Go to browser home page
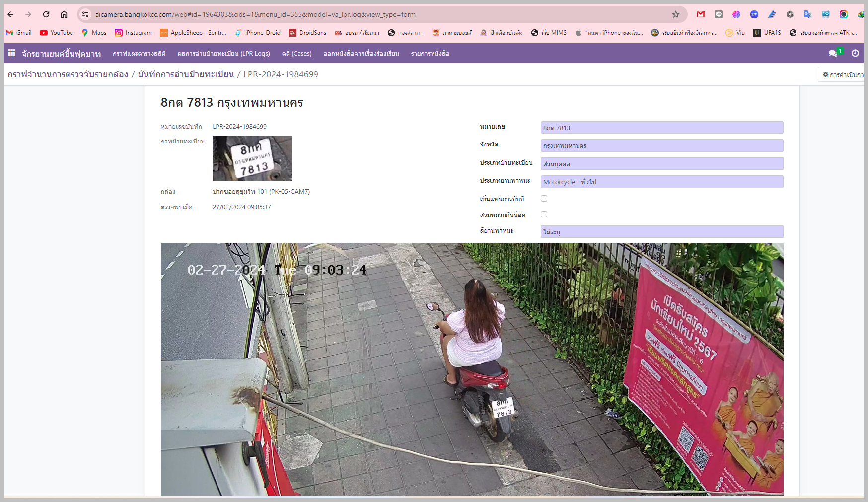868x502 pixels. point(64,14)
